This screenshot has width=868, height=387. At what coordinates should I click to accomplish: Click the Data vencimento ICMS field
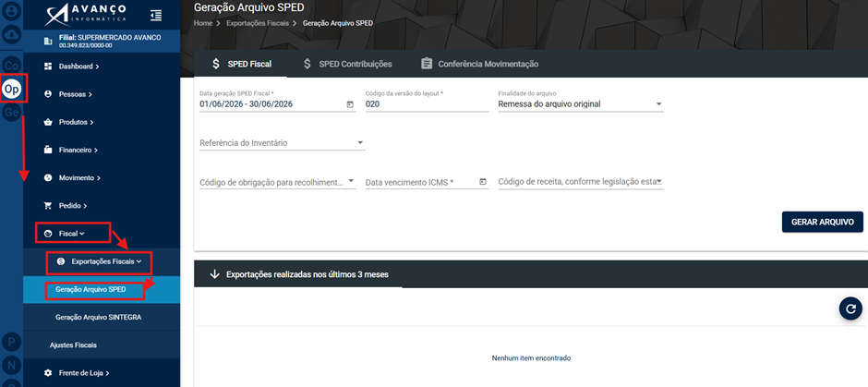click(x=427, y=182)
